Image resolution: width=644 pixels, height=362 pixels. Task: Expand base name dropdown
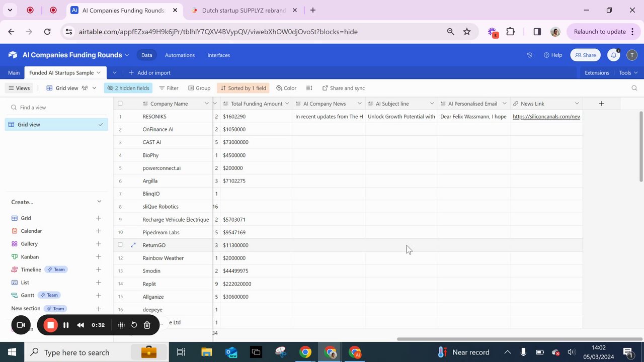(127, 55)
